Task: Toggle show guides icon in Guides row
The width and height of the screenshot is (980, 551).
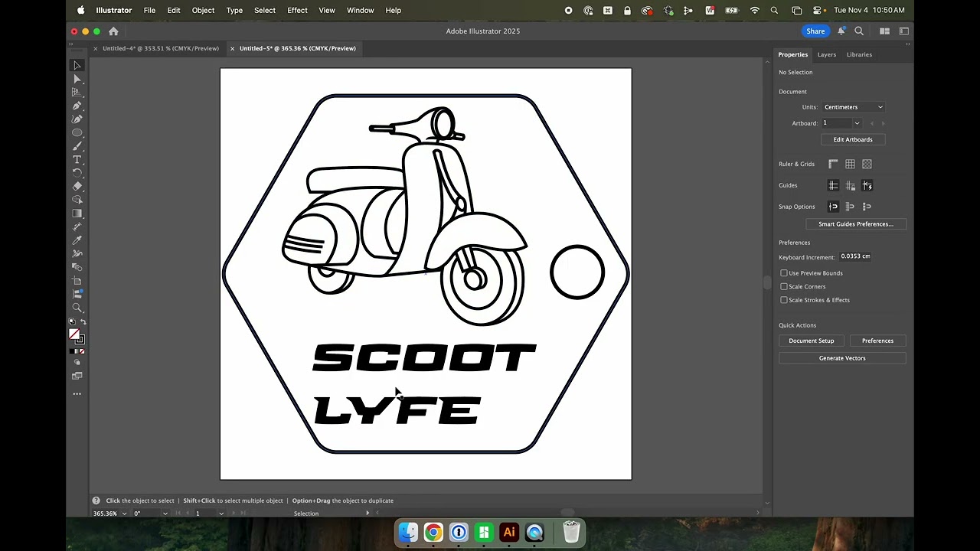Action: point(833,185)
